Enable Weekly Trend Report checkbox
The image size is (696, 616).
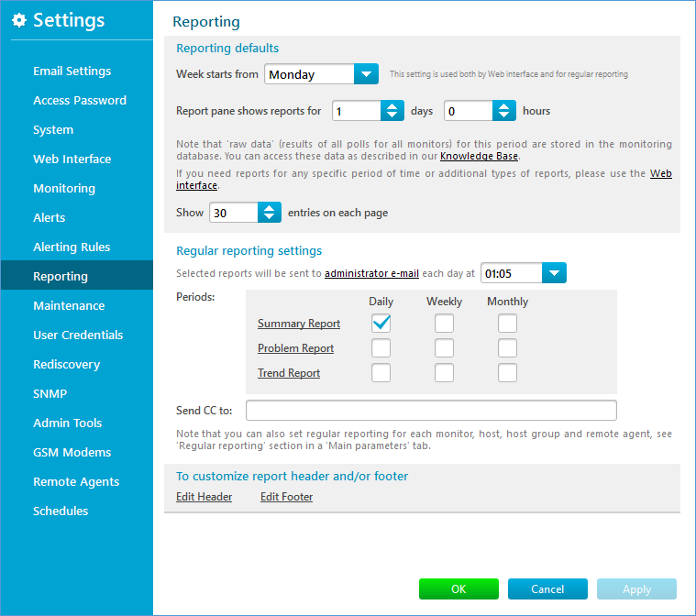click(444, 373)
